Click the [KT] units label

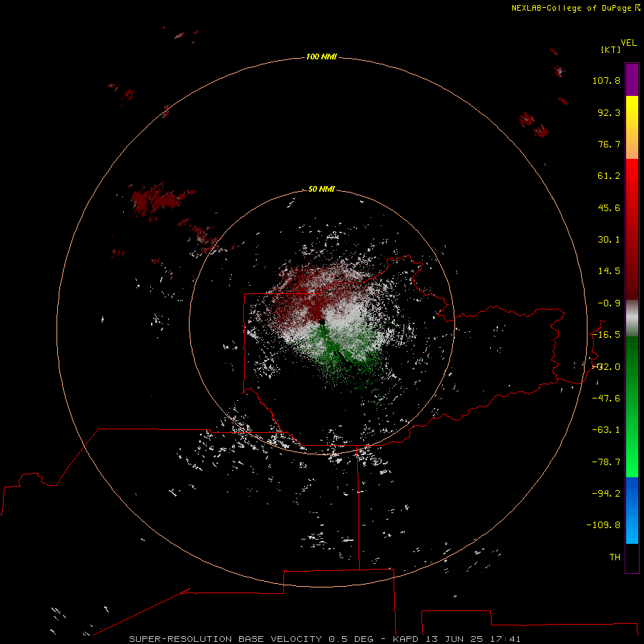[x=610, y=49]
